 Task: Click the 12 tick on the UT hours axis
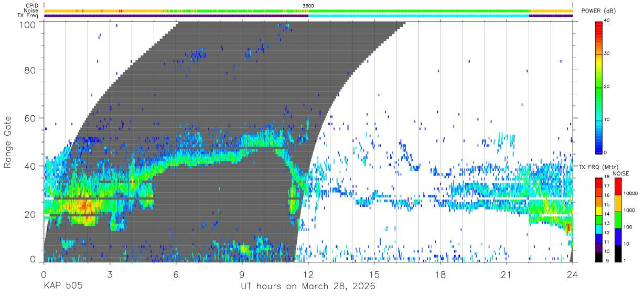coord(308,274)
